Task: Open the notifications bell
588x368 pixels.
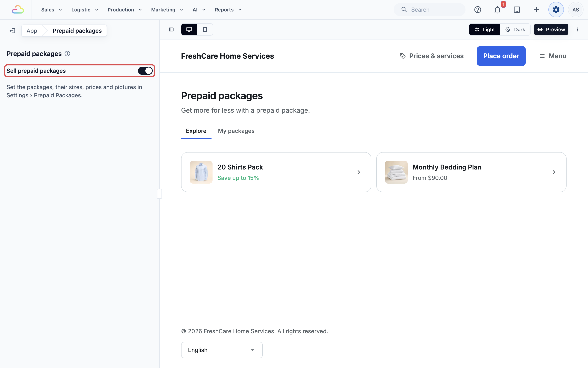Action: click(x=497, y=10)
